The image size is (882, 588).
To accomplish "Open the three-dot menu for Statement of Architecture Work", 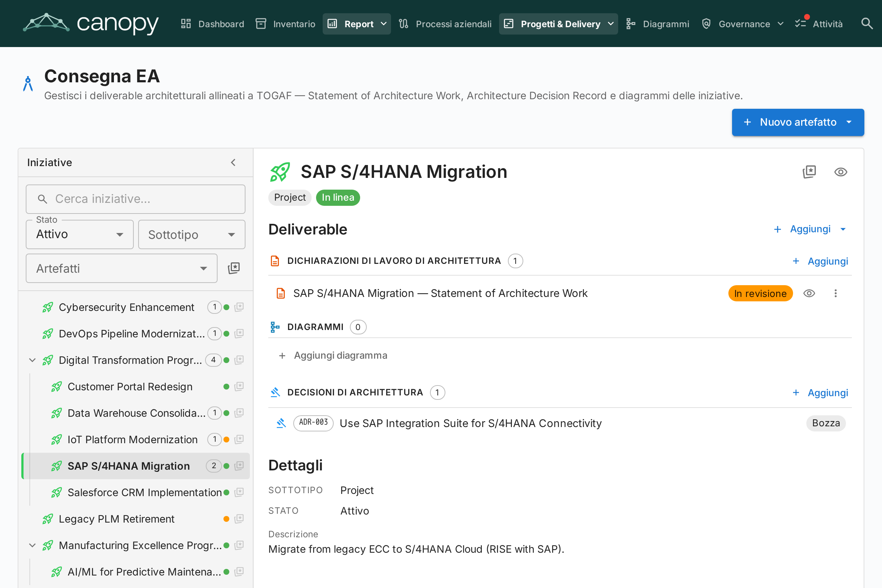I will point(835,293).
